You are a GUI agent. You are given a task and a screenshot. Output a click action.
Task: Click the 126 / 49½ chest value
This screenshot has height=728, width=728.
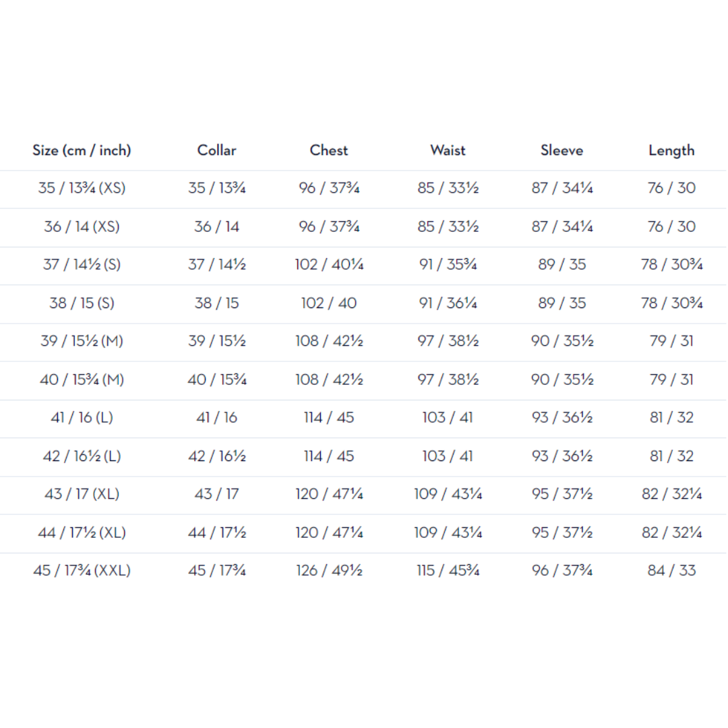click(329, 571)
